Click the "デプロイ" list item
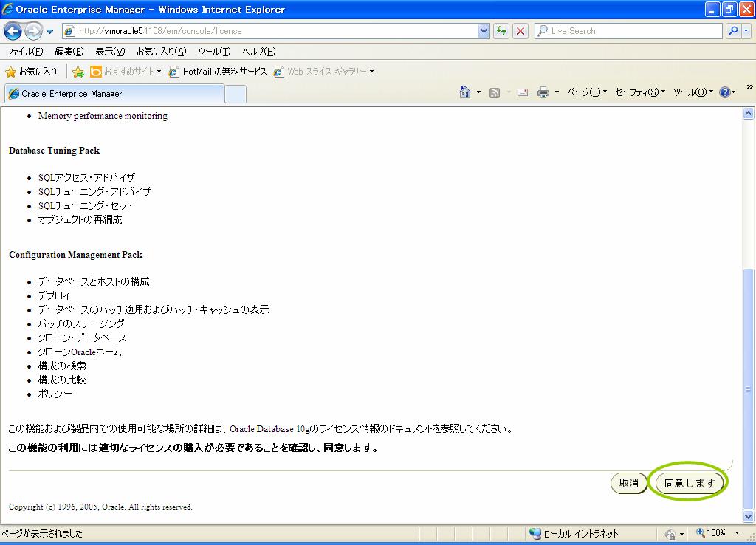The width and height of the screenshot is (756, 545). 55,295
